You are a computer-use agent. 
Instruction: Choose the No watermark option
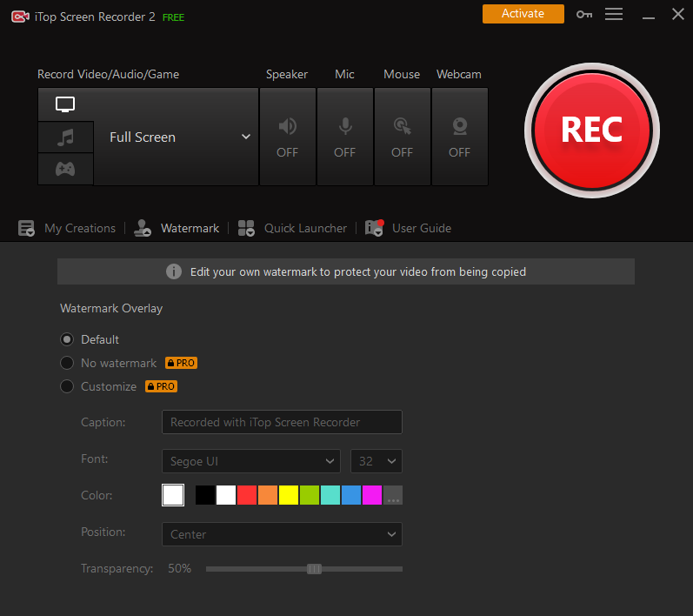67,363
